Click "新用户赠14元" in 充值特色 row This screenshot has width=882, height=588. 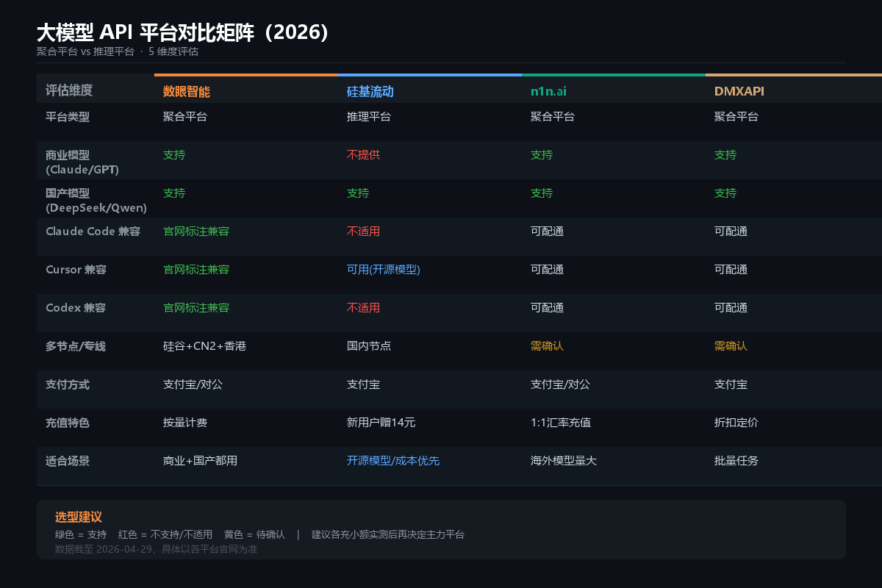(381, 422)
